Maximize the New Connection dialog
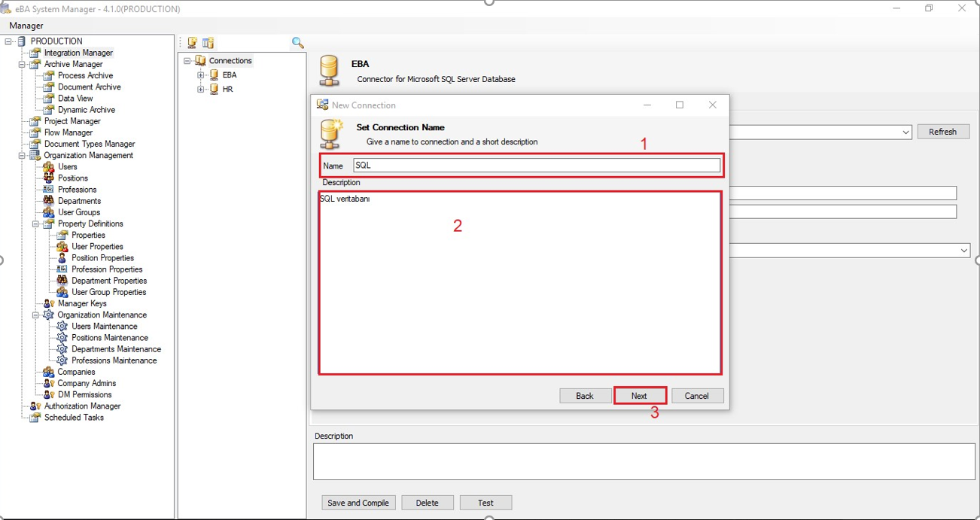This screenshot has width=980, height=520. point(680,105)
